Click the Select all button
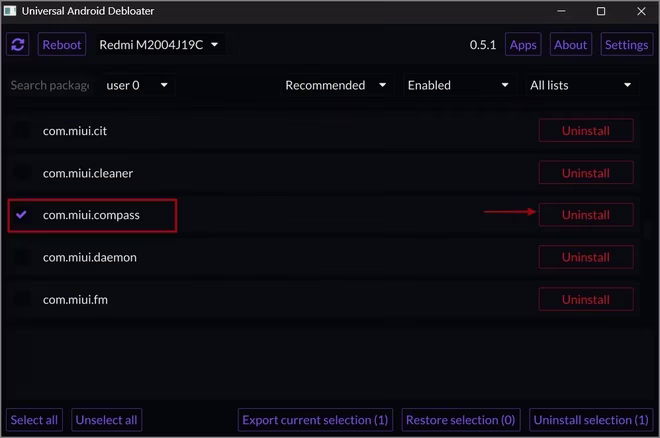 [34, 420]
